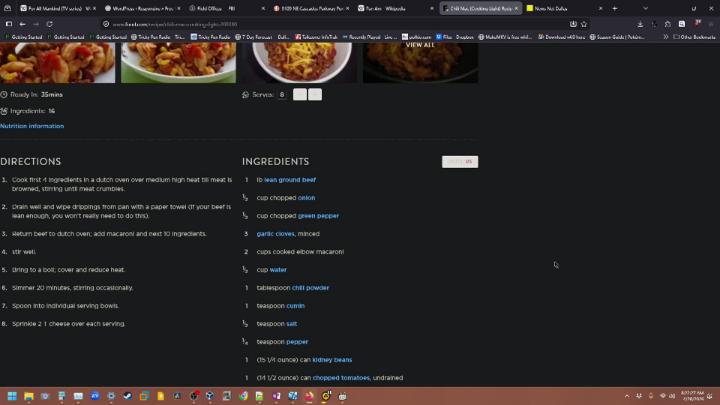This screenshot has width=720, height=405.
Task: Switch to the Cascadia Parkway tab
Action: 311,8
